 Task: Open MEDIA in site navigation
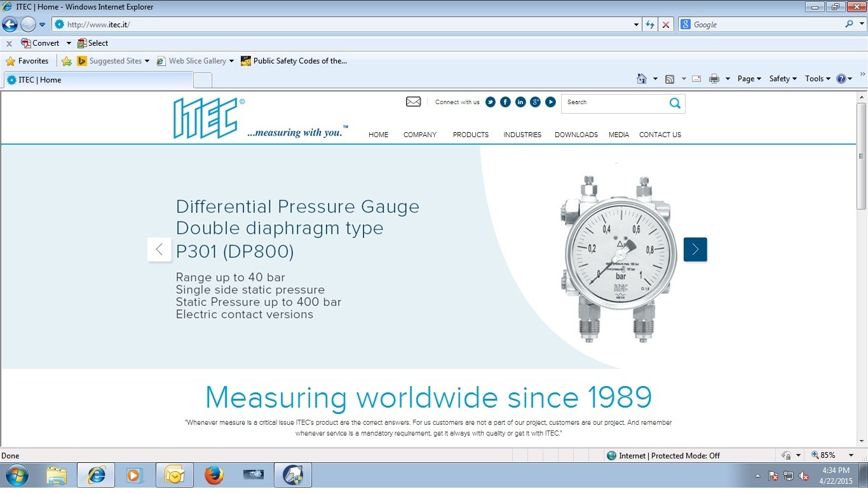tap(619, 135)
